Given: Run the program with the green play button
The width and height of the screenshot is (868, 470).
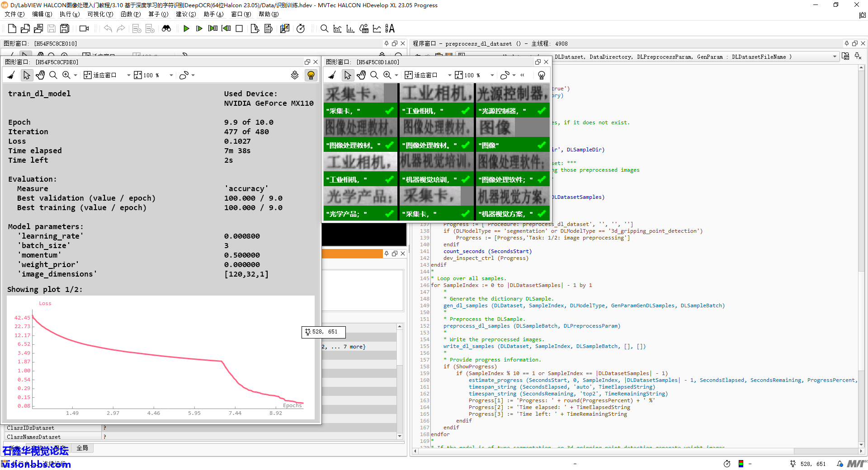Looking at the screenshot, I should click(x=186, y=28).
